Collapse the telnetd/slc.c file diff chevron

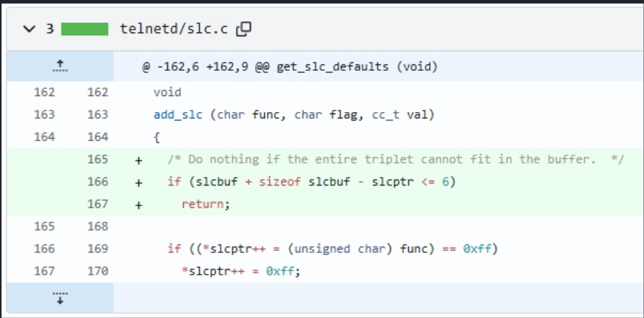pos(29,29)
